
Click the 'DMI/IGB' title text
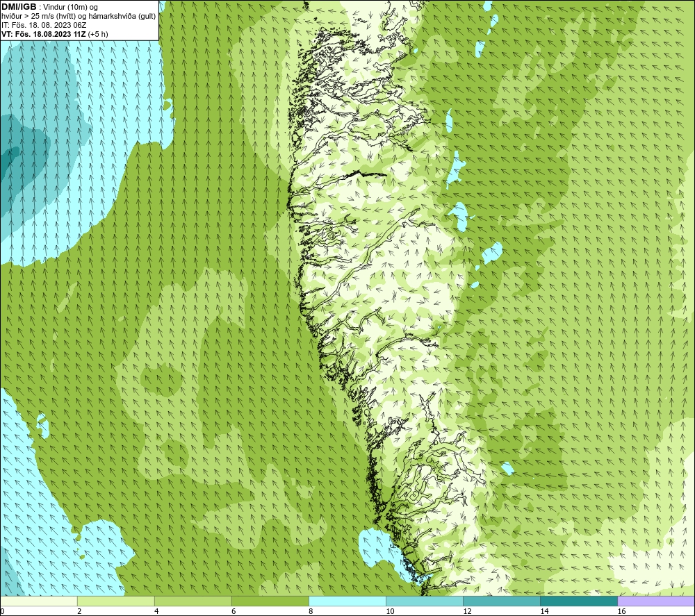(x=19, y=7)
